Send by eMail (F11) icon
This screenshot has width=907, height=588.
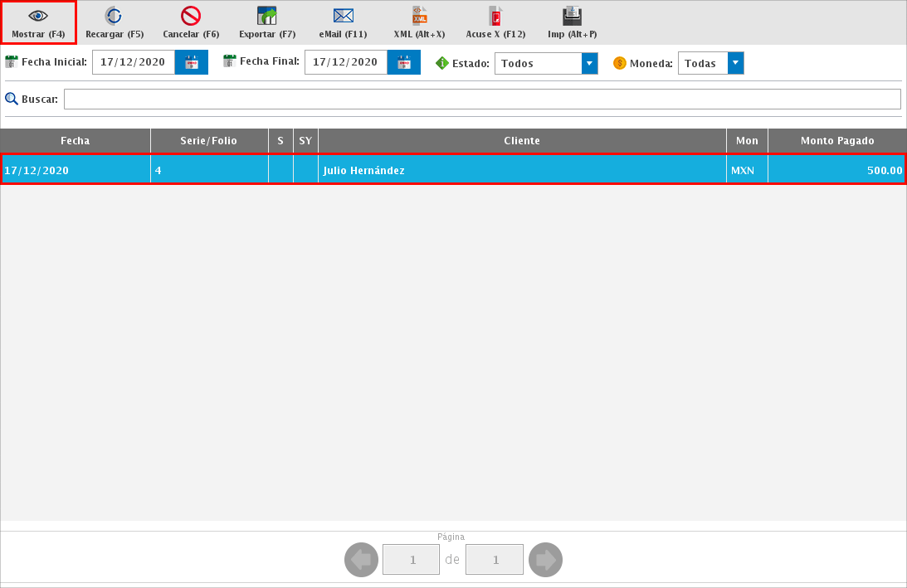pyautogui.click(x=343, y=17)
